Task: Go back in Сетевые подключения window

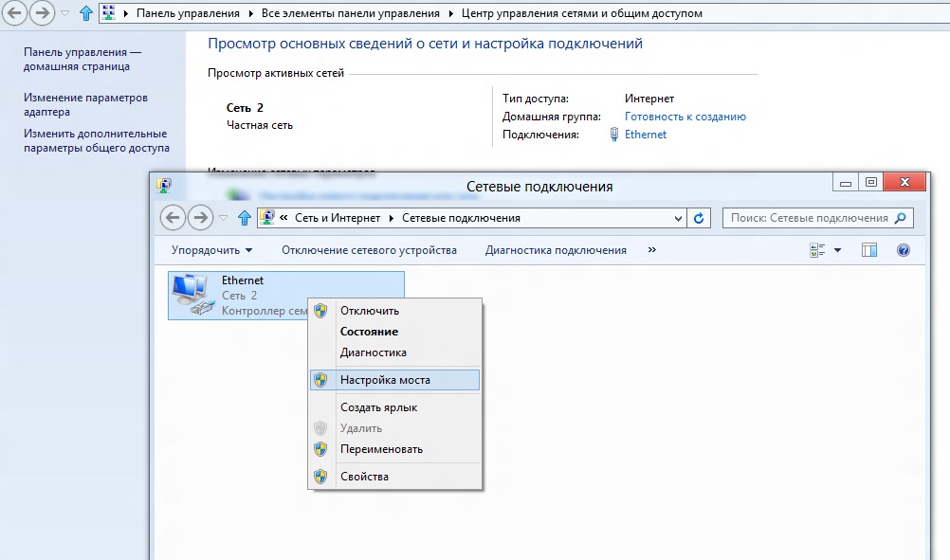Action: pyautogui.click(x=173, y=217)
